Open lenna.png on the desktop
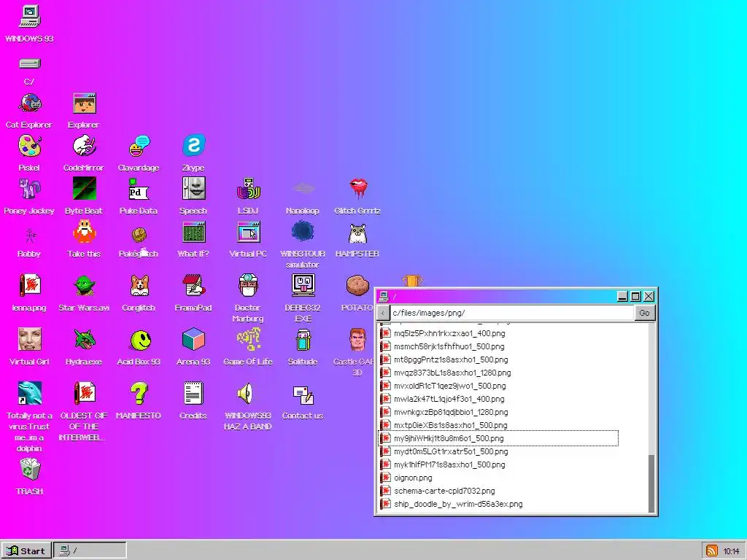 tap(29, 286)
